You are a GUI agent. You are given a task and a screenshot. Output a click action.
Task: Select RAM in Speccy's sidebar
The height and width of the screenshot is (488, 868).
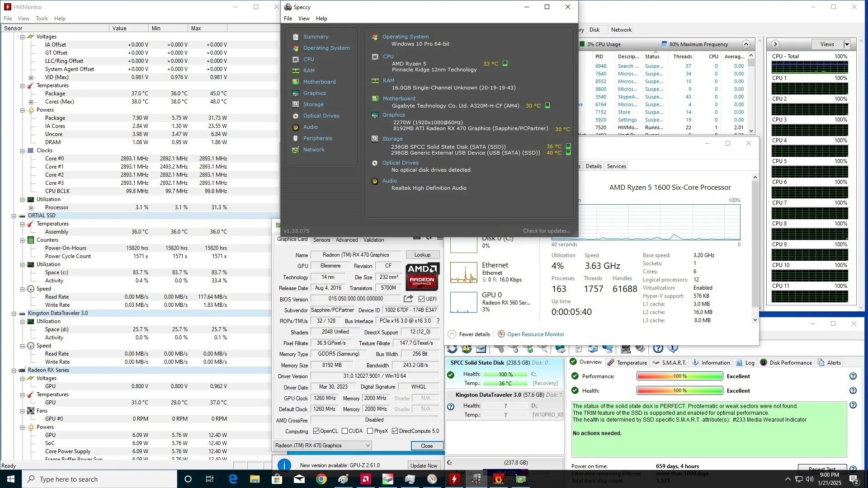pos(309,70)
